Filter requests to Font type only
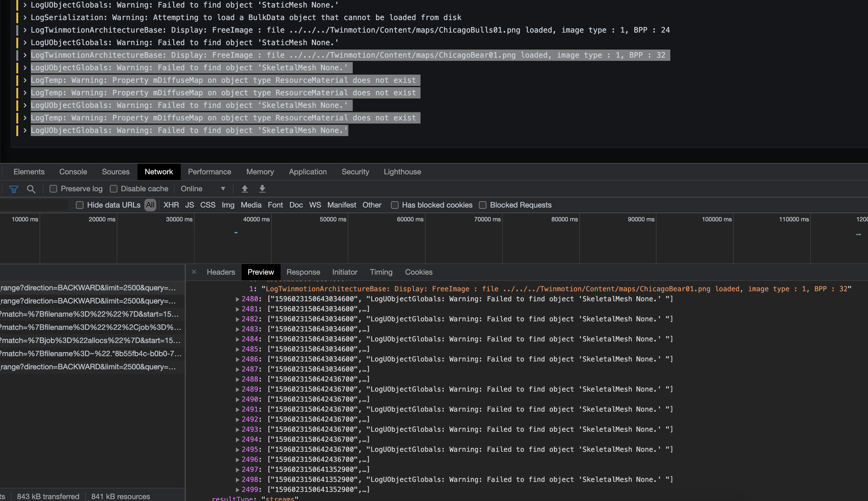 pyautogui.click(x=275, y=205)
